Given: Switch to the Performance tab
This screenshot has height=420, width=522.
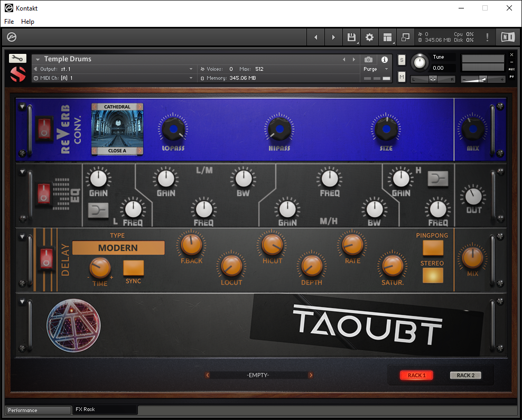Looking at the screenshot, I should [38, 410].
